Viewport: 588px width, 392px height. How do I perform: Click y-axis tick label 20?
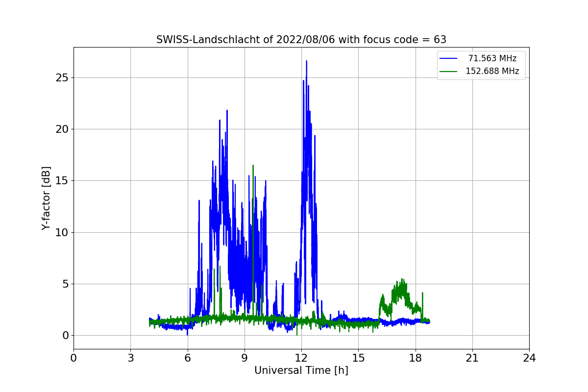click(x=62, y=129)
